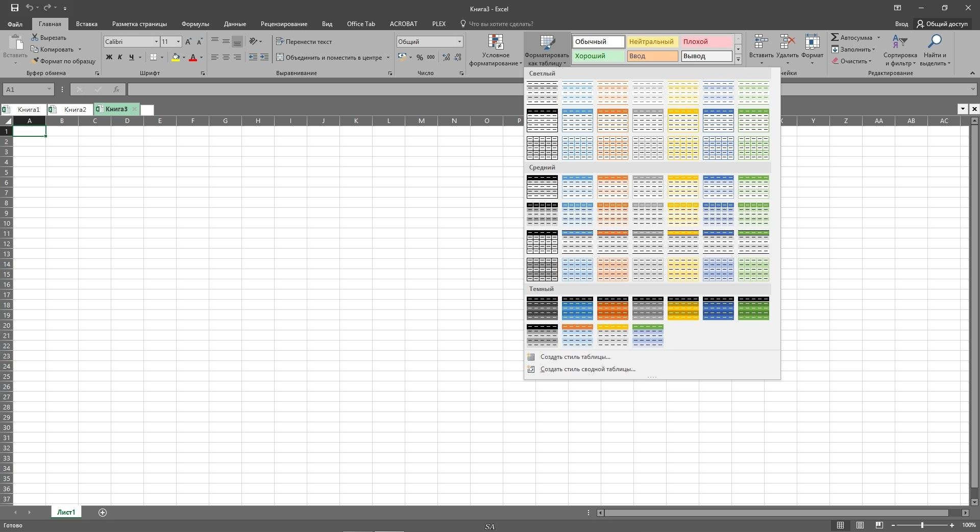Image resolution: width=980 pixels, height=532 pixels.
Task: Choose orange medium table style in first Средний row
Action: tap(612, 187)
